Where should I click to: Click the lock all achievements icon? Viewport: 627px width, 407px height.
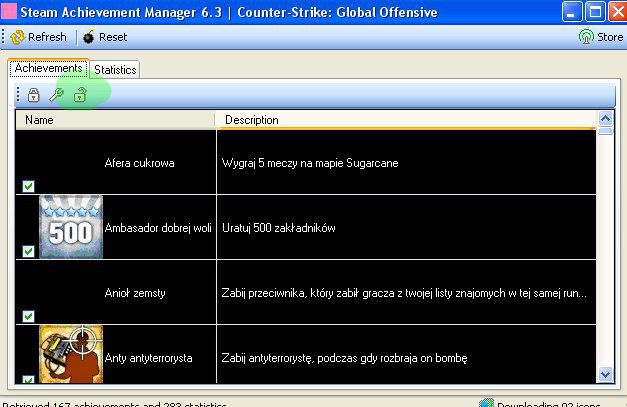[x=34, y=95]
